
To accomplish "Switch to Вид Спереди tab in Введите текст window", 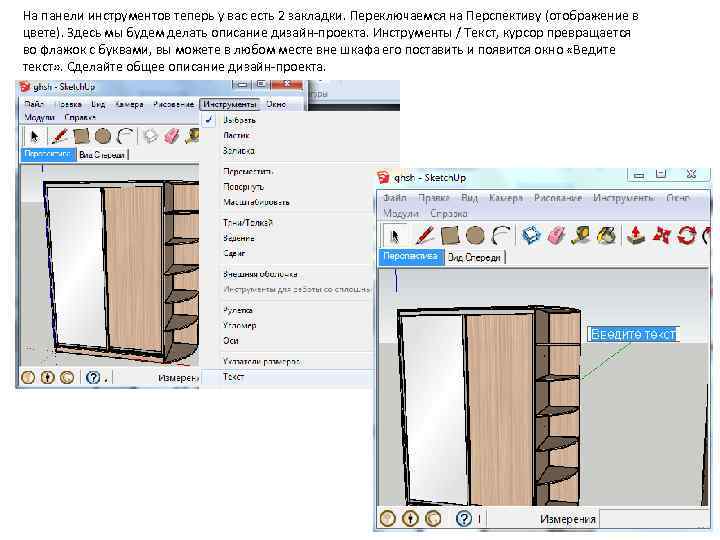I will click(x=474, y=257).
